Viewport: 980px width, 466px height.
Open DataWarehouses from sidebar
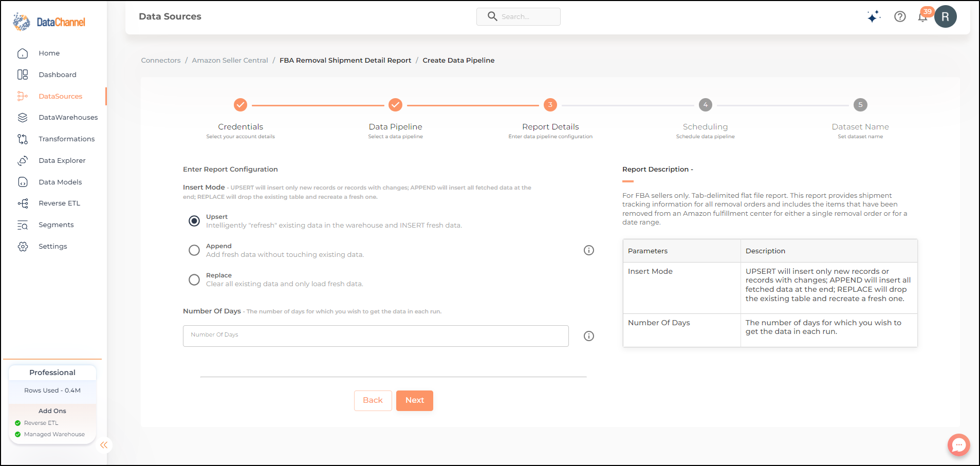[68, 118]
